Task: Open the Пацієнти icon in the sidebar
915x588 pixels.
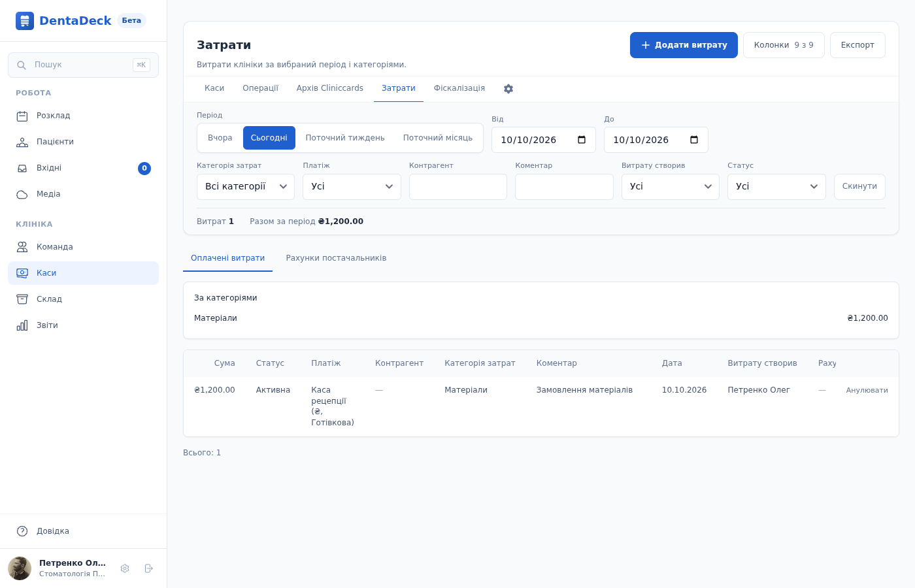Action: 22,142
